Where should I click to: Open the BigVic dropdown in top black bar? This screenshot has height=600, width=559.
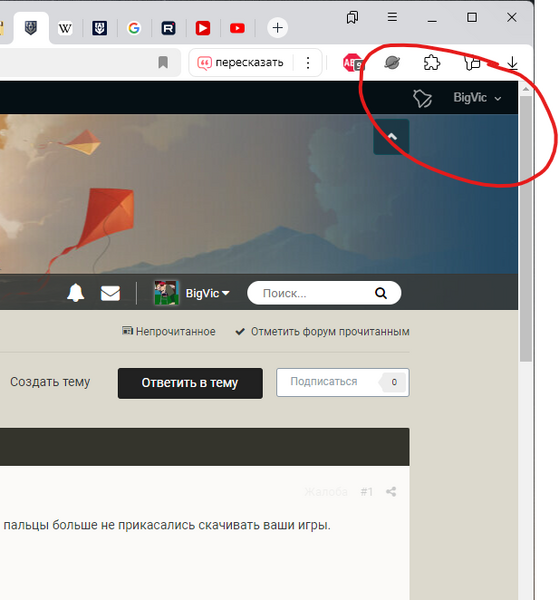click(x=477, y=98)
